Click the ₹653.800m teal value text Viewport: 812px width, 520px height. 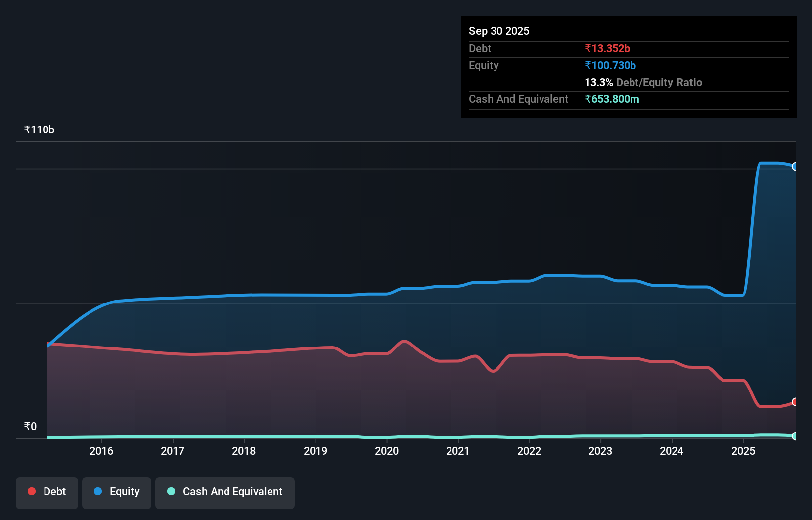pyautogui.click(x=612, y=99)
